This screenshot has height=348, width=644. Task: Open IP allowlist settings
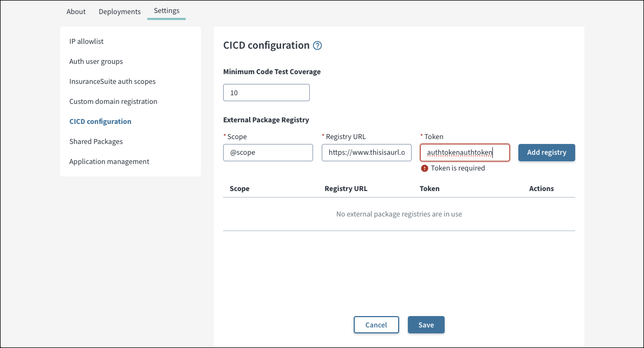[x=86, y=42]
